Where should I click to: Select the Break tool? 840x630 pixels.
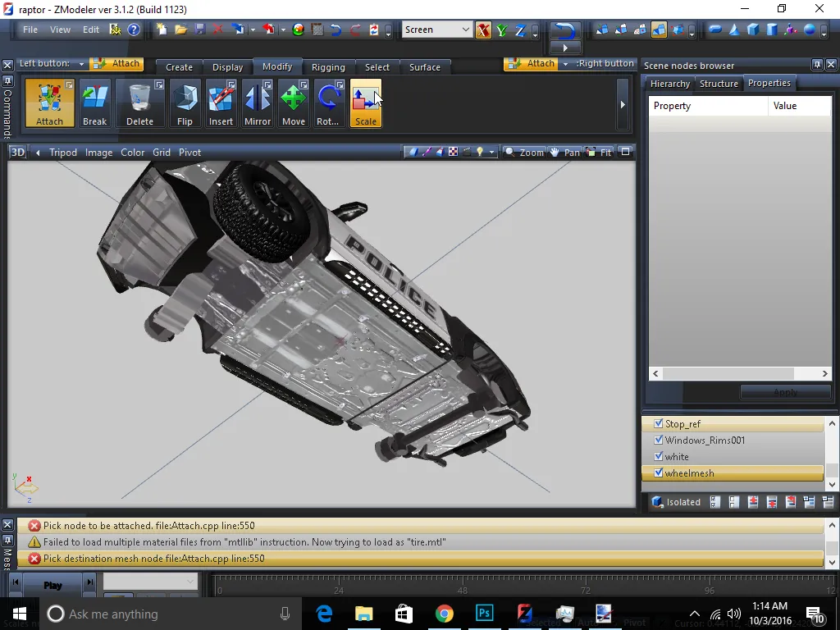(94, 104)
